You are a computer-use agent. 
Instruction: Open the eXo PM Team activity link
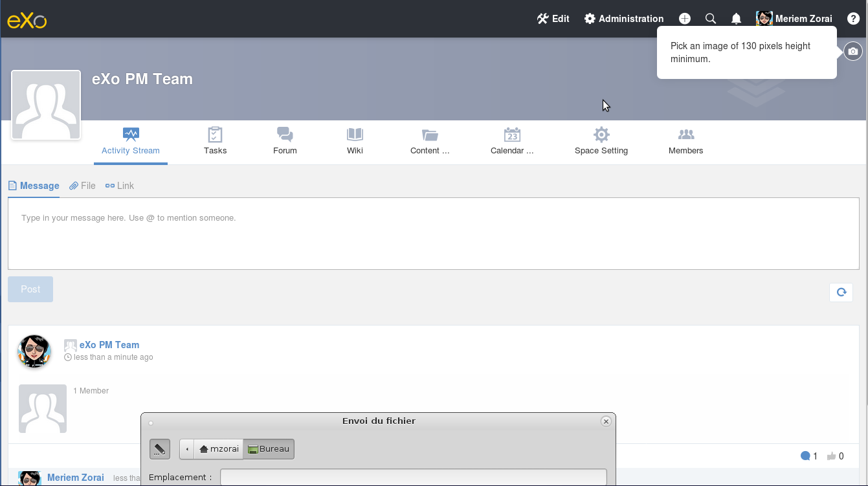point(109,345)
